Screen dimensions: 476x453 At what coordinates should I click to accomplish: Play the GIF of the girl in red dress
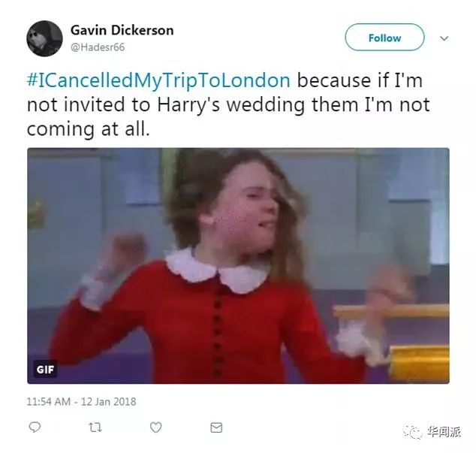pos(238,266)
